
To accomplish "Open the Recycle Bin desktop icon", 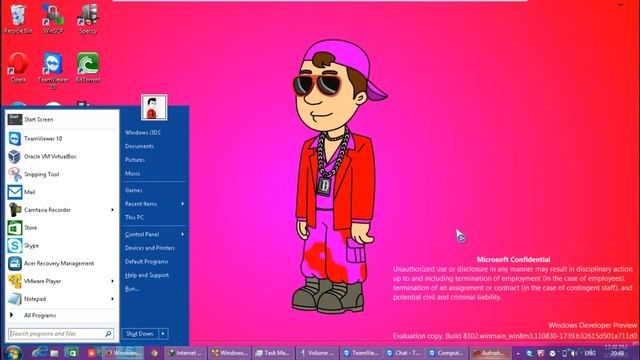I will [18, 19].
